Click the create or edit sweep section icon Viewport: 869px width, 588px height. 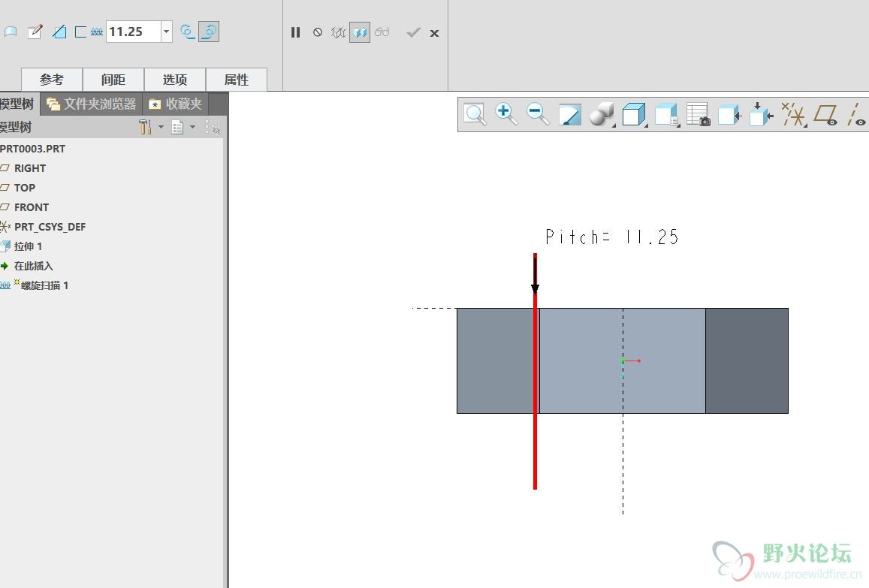(x=35, y=32)
